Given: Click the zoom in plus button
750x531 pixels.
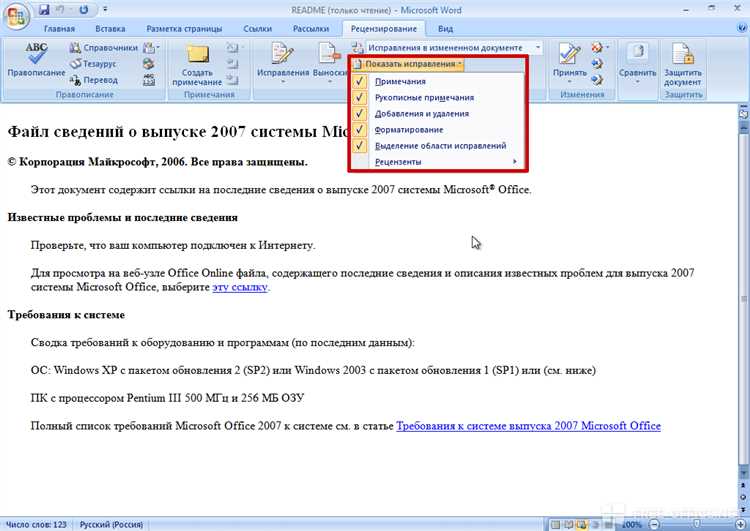Looking at the screenshot, I should click(x=740, y=525).
